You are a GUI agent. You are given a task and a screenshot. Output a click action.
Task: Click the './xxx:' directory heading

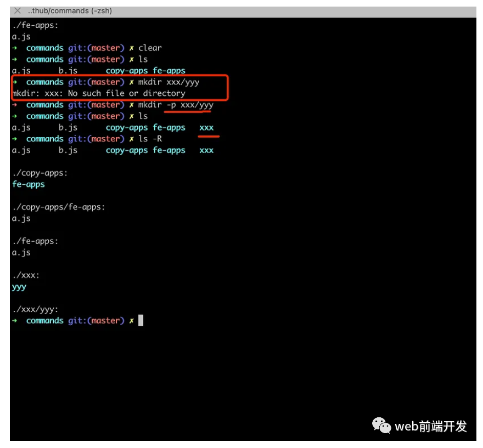click(x=26, y=275)
